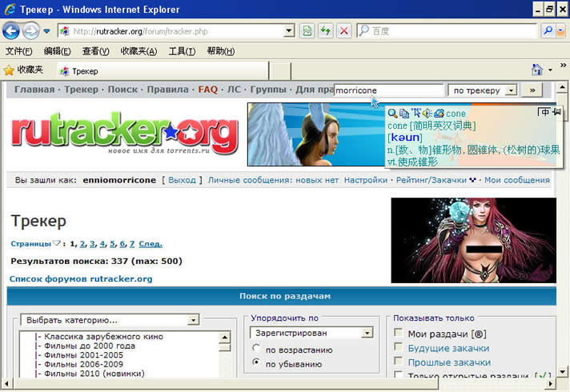Open a new blank tab
This screenshot has width=570, height=392.
pos(280,71)
